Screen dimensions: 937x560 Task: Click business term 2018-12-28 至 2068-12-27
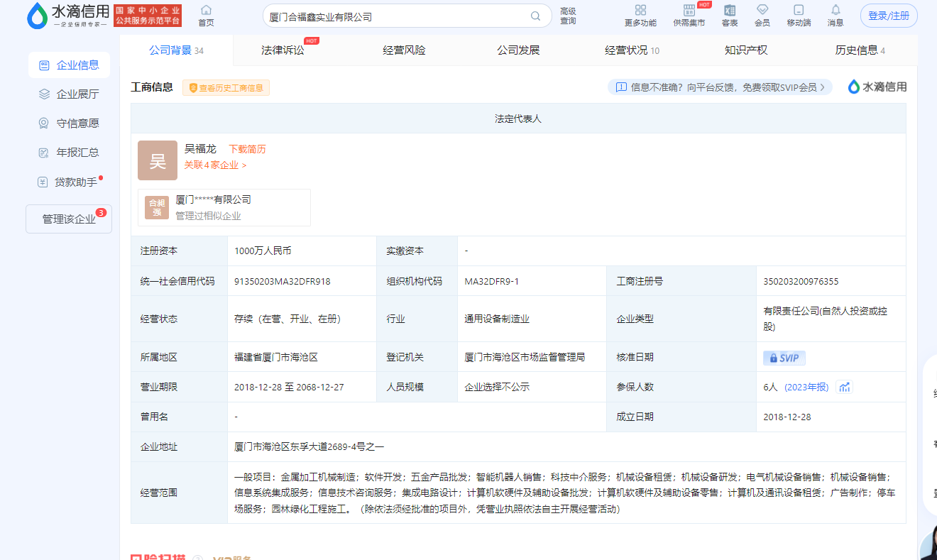pos(289,388)
